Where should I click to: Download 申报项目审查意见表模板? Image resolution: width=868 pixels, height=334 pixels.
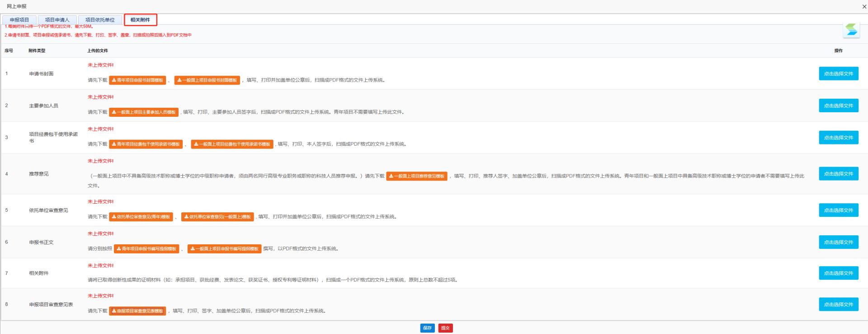tap(137, 311)
